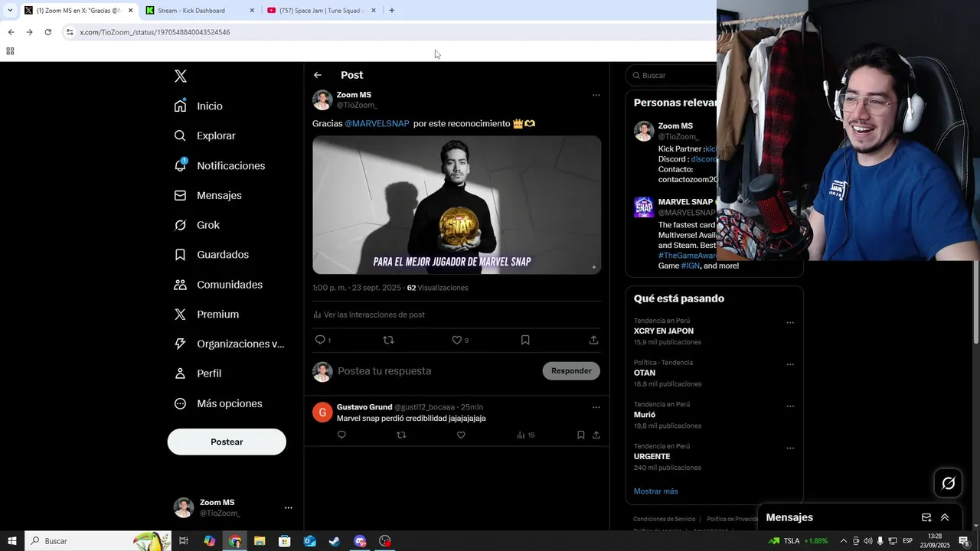This screenshot has height=551, width=980.
Task: Click the share icon on the main post
Action: point(593,340)
